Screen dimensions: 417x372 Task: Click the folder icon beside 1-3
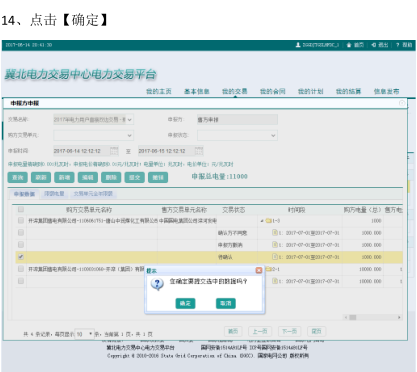coord(268,221)
